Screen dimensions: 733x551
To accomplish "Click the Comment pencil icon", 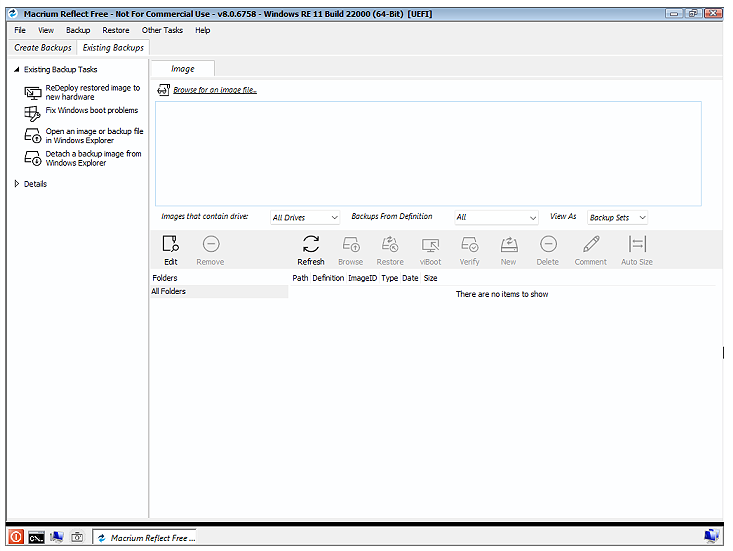I will pos(591,244).
